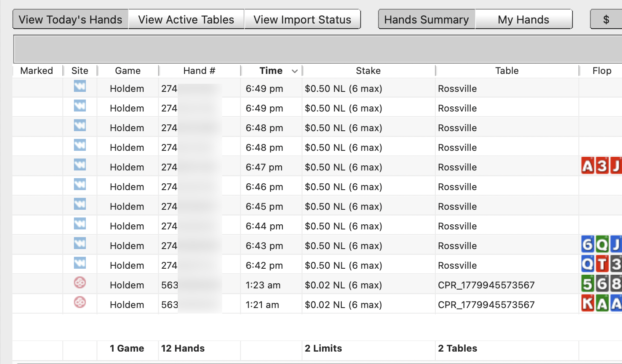Viewport: 622px width, 364px height.
Task: Click the 6 Q J flop cards
Action: pyautogui.click(x=601, y=244)
